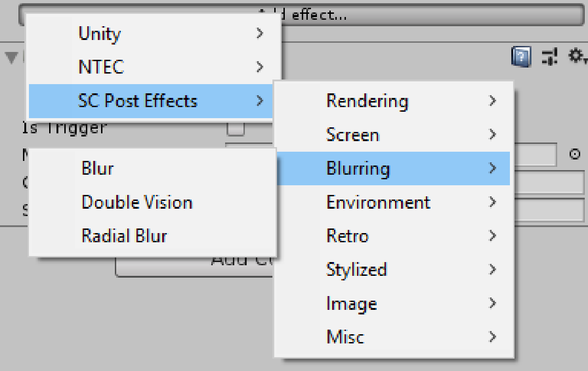
Task: Toggle the Is Trigger checkbox
Action: click(x=236, y=129)
